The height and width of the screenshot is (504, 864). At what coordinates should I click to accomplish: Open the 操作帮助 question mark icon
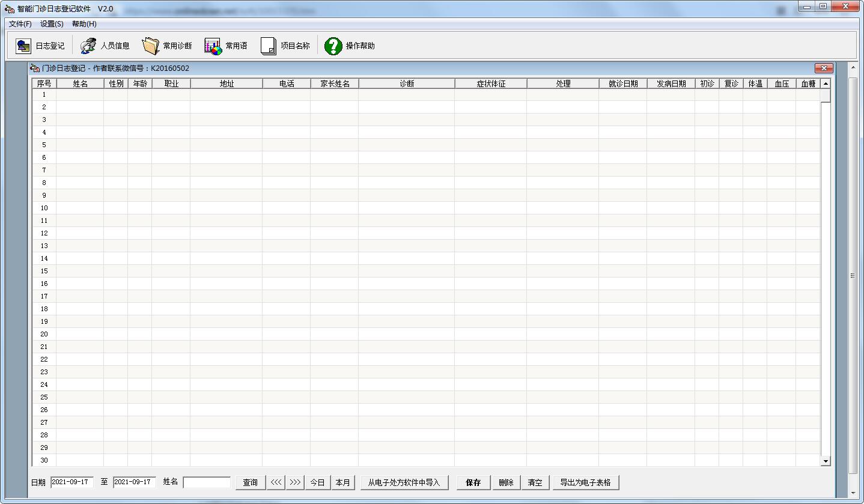[x=333, y=46]
